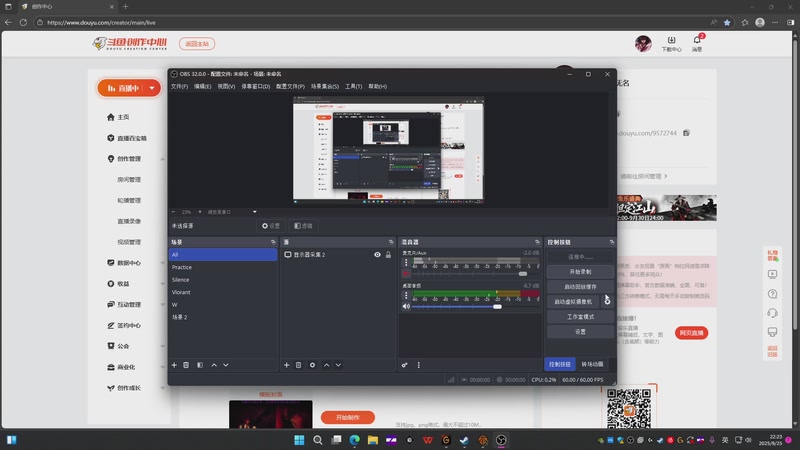This screenshot has height=450, width=800.
Task: Remove selected source using trash icon
Action: tap(298, 365)
